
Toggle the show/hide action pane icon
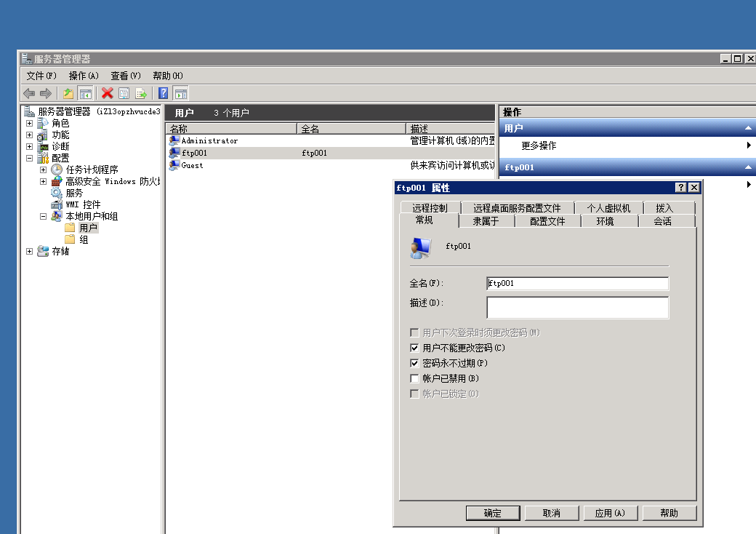click(180, 93)
